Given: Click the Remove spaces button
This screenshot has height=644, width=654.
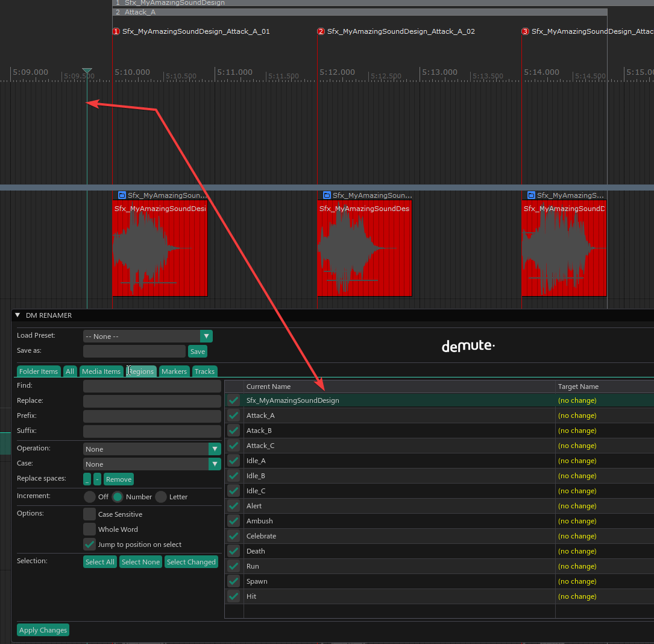Looking at the screenshot, I should (119, 479).
